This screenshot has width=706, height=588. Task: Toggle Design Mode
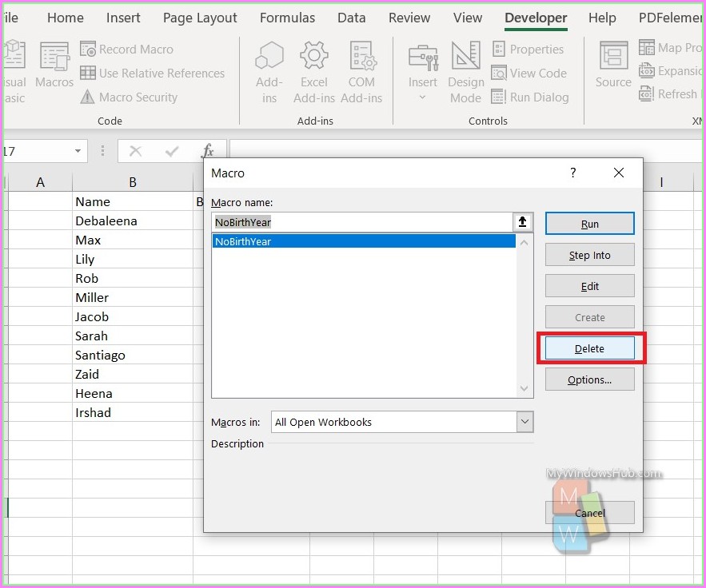click(x=466, y=72)
